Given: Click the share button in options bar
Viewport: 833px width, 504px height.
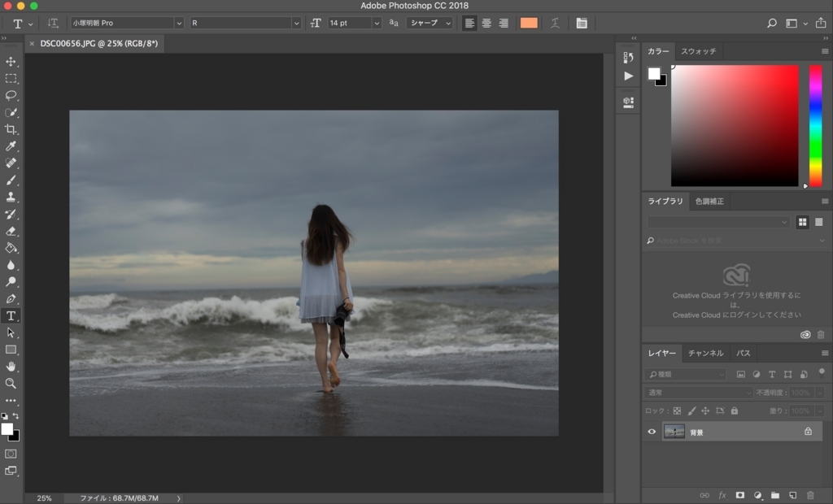Looking at the screenshot, I should coord(820,23).
